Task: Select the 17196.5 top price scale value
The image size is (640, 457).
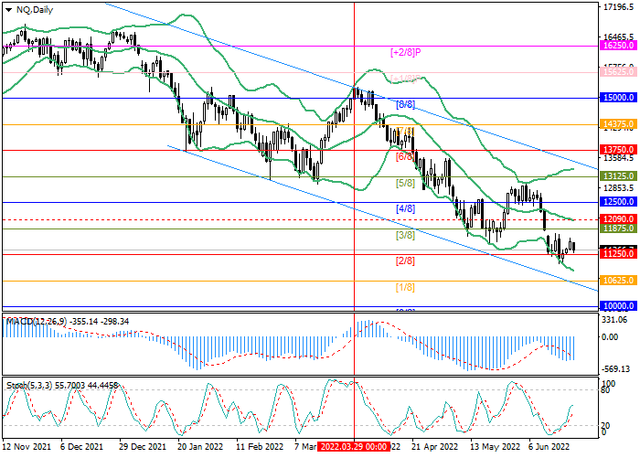Action: point(620,7)
